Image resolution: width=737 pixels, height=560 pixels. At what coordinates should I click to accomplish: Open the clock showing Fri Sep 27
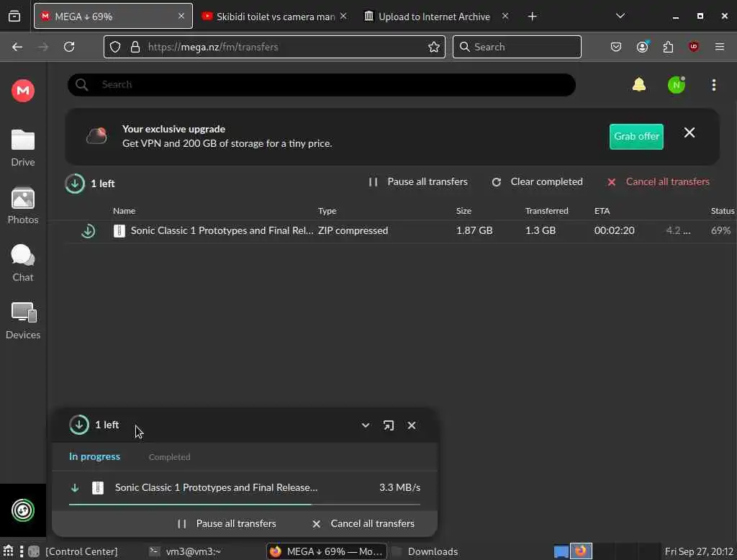tap(699, 551)
